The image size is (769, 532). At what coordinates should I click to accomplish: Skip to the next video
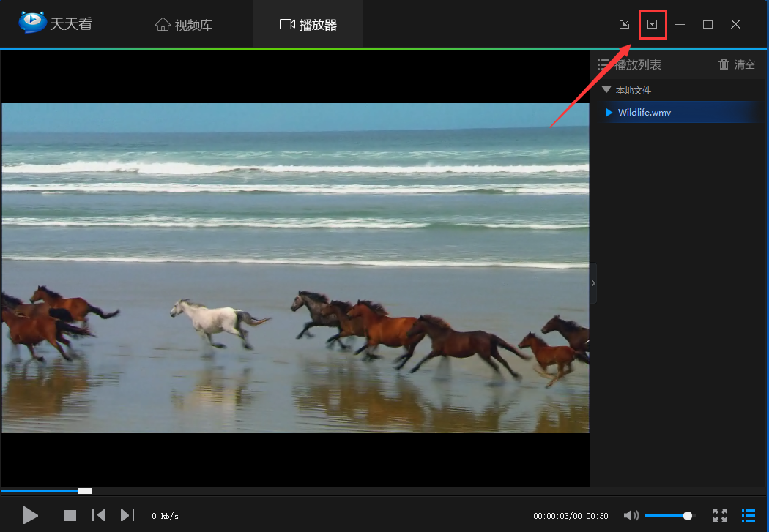[127, 515]
